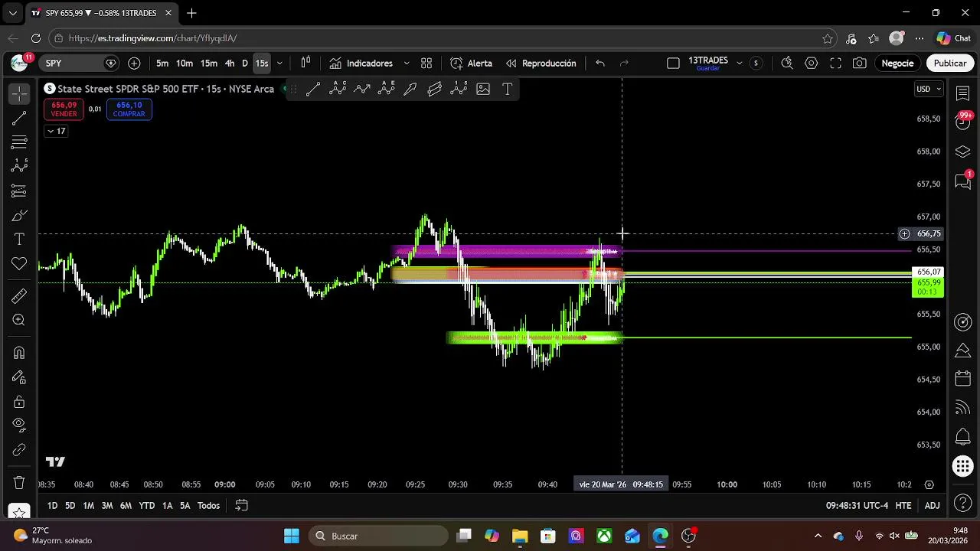Activate the zoom-in magnifier tool
The width and height of the screenshot is (980, 551).
pyautogui.click(x=19, y=321)
